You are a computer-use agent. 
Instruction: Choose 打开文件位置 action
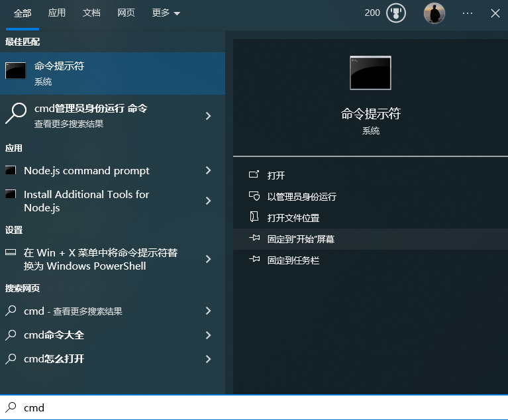(370, 218)
